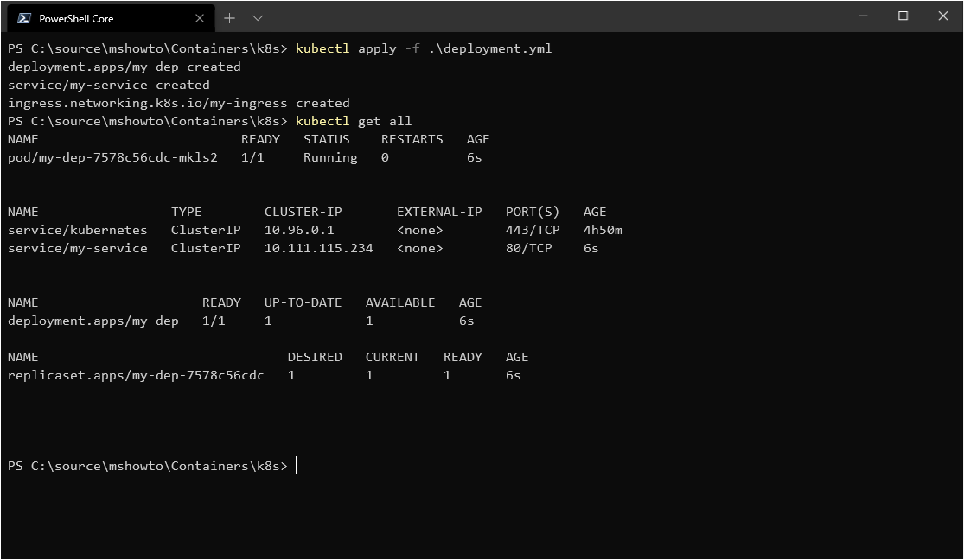Viewport: 964px width, 560px height.
Task: Click the CLUSTER-IP column header
Action: pos(303,212)
